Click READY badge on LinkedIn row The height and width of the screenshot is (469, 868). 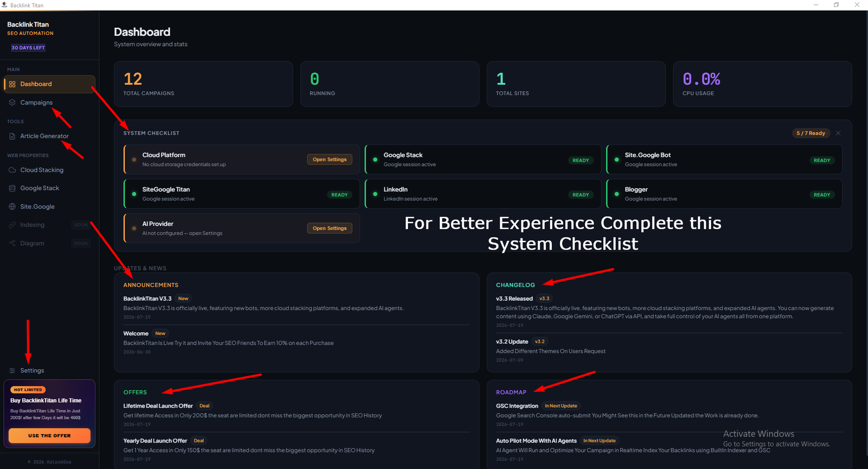point(580,195)
